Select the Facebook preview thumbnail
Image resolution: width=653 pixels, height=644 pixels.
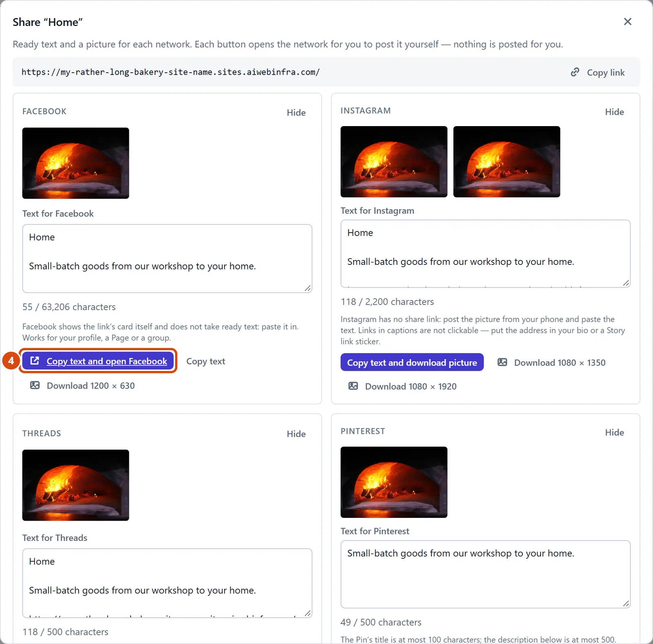76,163
